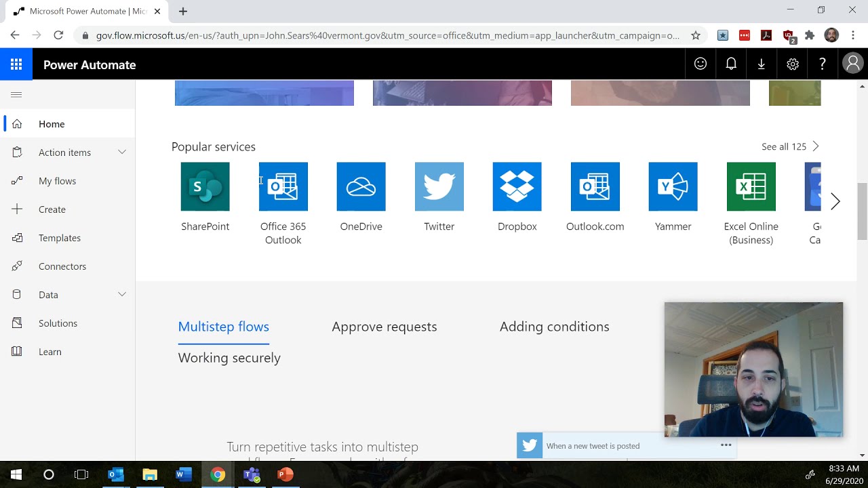Open Word from the taskbar
Viewport: 868px width, 488px height.
[184, 474]
